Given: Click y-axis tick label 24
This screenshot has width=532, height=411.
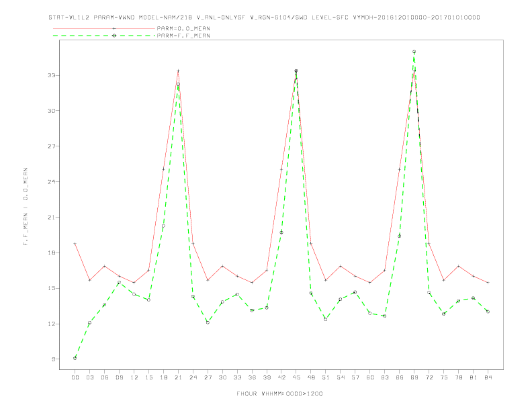Looking at the screenshot, I should tap(52, 182).
